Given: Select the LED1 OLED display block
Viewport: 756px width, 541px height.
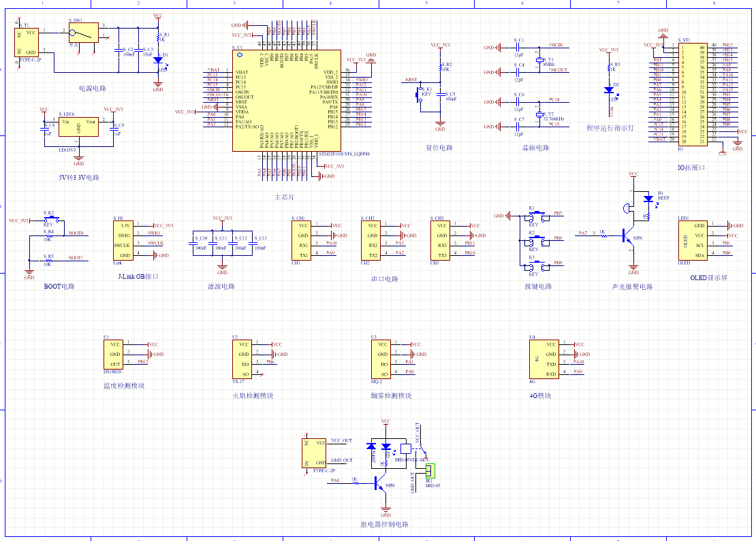Looking at the screenshot, I should pos(693,240).
